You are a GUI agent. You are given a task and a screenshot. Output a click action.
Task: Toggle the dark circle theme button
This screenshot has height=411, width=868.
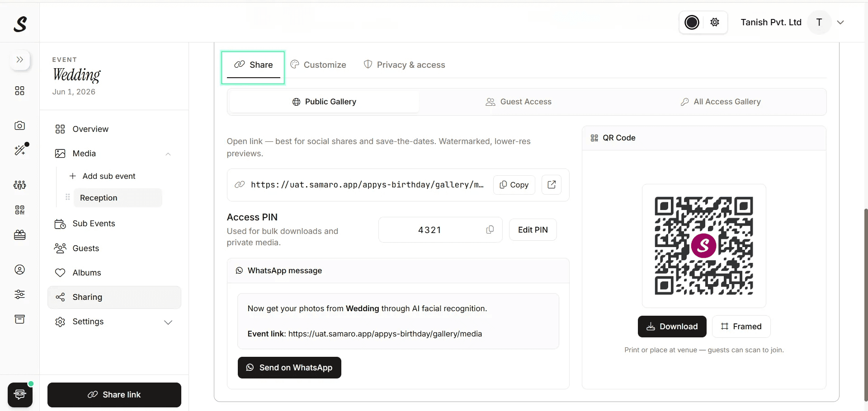pyautogui.click(x=692, y=22)
